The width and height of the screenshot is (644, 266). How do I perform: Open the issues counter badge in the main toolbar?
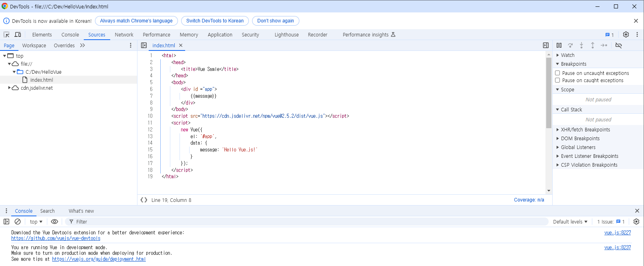[x=610, y=35]
